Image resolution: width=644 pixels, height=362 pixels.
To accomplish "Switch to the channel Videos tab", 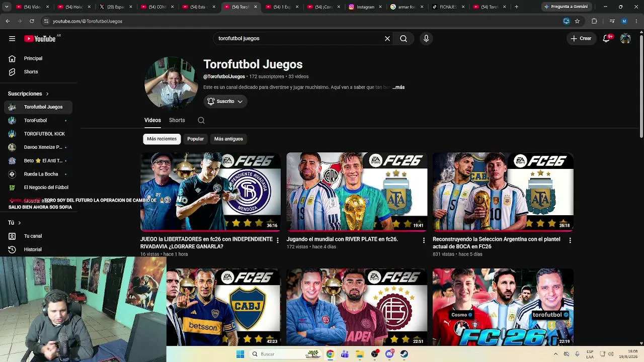I will (152, 121).
